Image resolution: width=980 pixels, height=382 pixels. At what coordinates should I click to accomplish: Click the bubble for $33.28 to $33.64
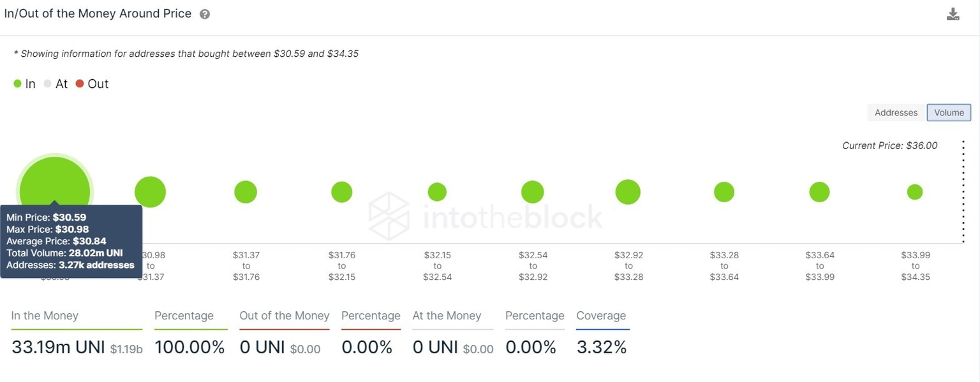click(x=724, y=192)
